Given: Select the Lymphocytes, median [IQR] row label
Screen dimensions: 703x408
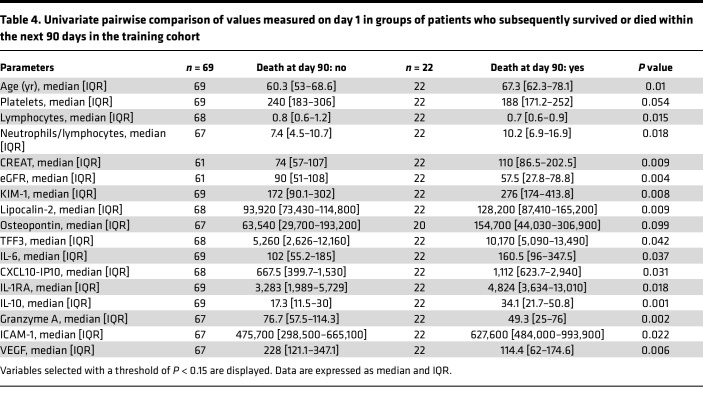Looking at the screenshot, I should [x=67, y=117].
